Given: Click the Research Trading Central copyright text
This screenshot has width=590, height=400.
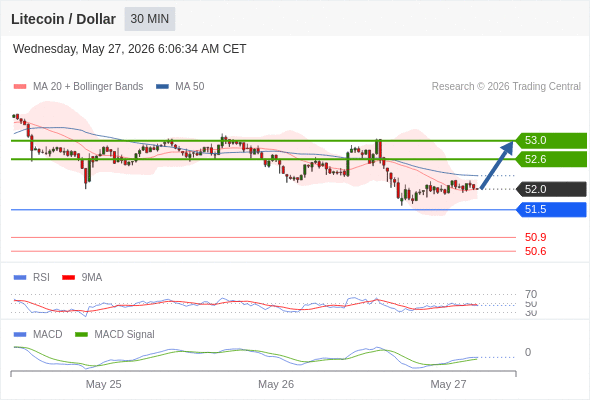Looking at the screenshot, I should [506, 87].
